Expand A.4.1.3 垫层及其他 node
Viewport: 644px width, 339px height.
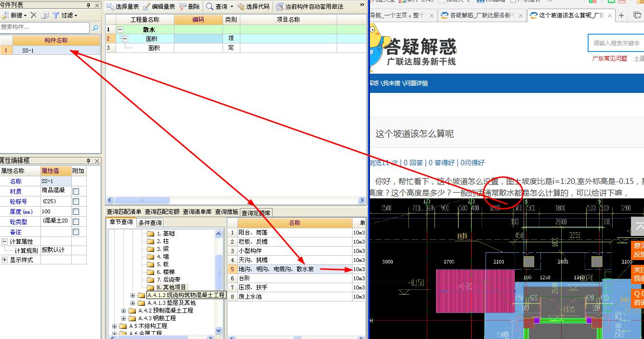pos(133,303)
